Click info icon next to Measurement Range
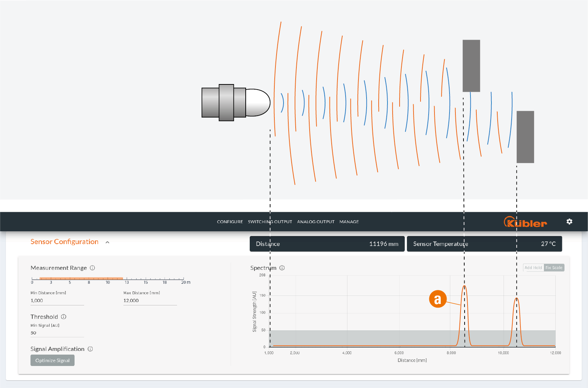Image resolution: width=588 pixels, height=388 pixels. pyautogui.click(x=93, y=268)
